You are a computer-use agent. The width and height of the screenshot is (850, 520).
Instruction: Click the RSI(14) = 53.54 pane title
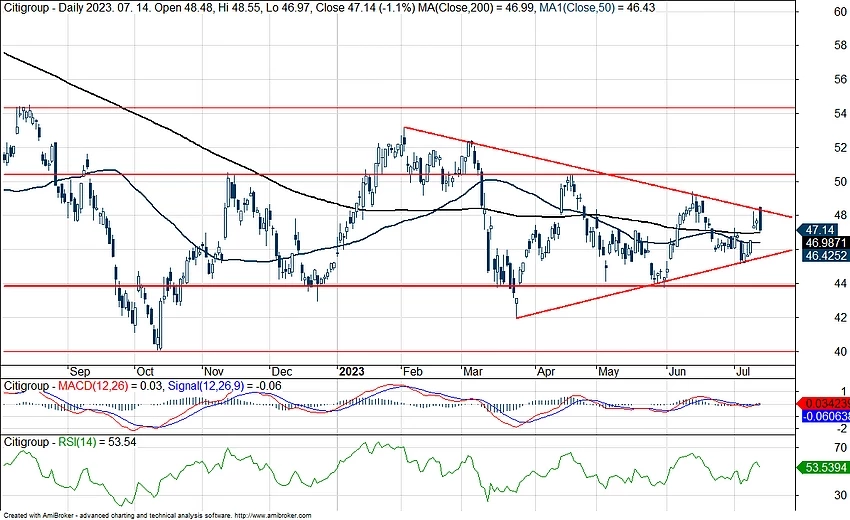[97, 442]
